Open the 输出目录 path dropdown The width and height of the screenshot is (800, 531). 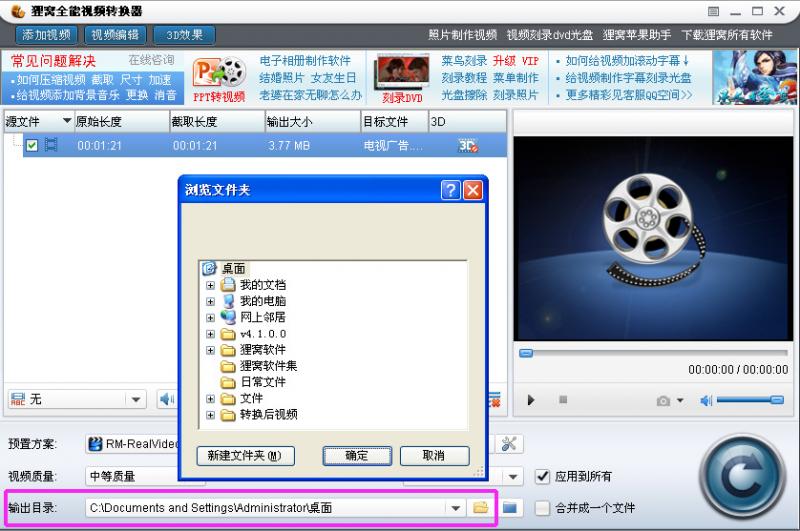click(456, 507)
